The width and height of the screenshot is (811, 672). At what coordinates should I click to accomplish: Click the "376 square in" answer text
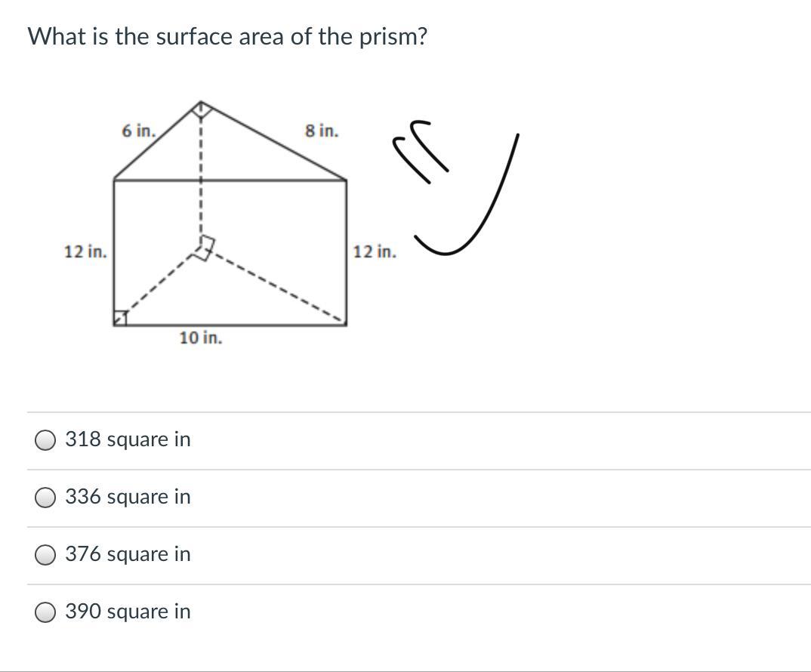128,554
